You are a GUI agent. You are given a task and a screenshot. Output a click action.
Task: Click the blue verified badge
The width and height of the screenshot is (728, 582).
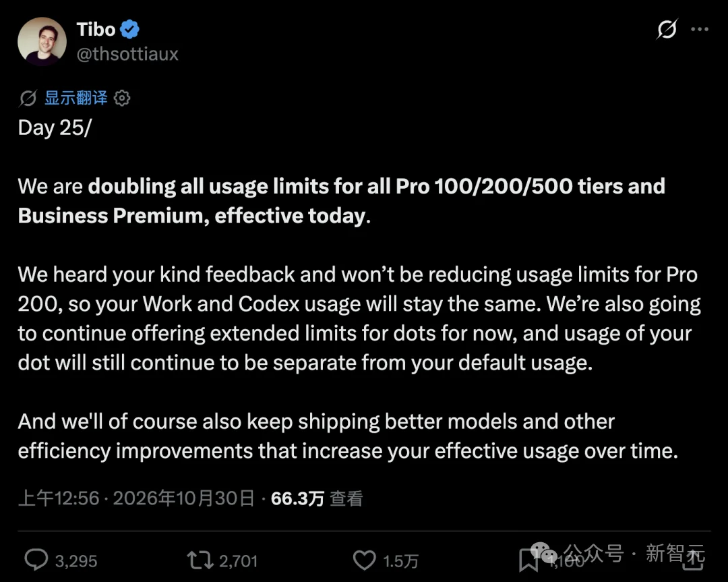click(129, 29)
